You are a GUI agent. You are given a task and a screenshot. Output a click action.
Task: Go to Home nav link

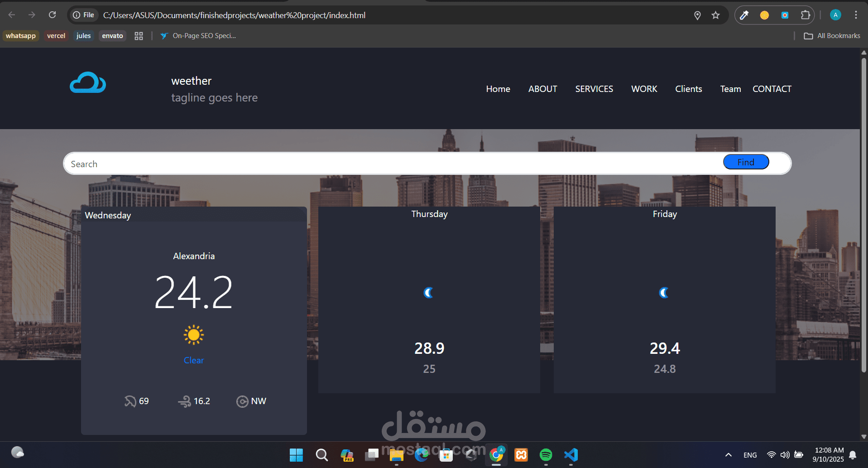point(498,89)
